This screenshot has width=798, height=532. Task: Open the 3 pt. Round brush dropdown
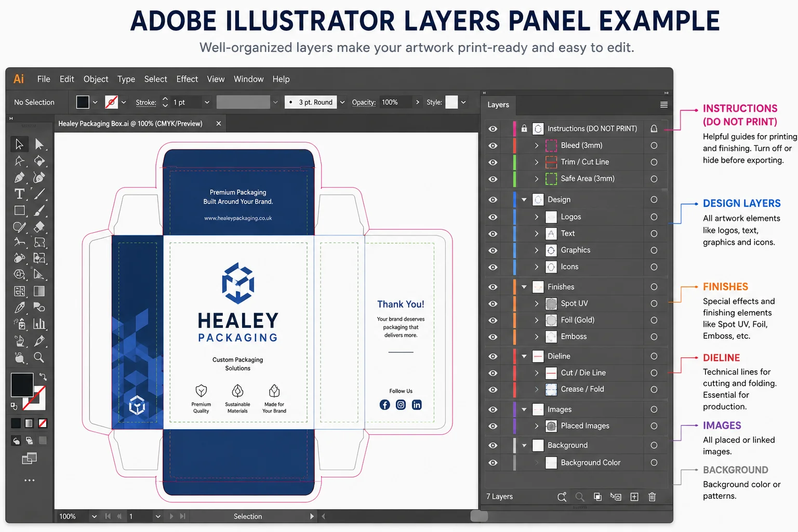[342, 102]
